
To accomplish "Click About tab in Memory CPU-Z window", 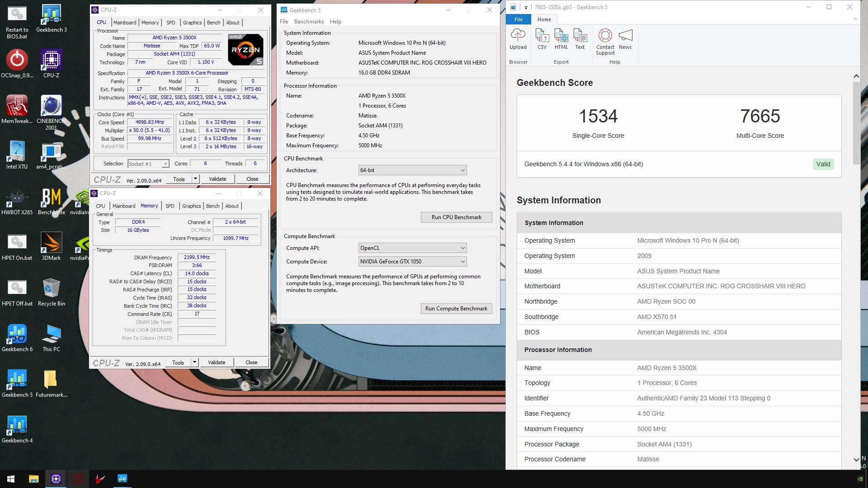I will (x=232, y=206).
